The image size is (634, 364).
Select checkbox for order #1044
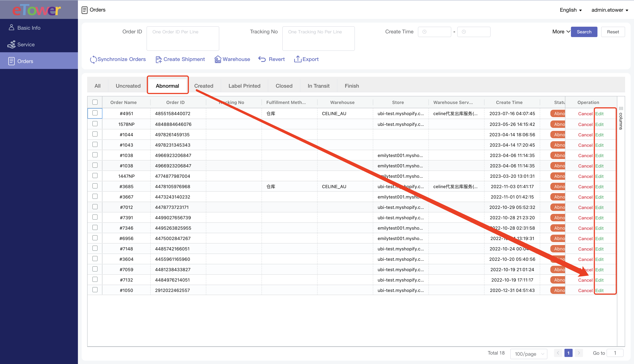click(x=95, y=134)
